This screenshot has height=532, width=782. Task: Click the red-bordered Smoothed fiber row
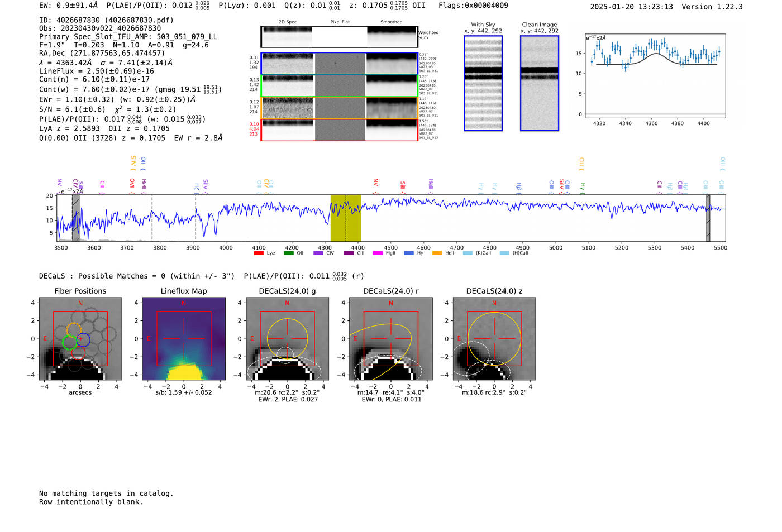pyautogui.click(x=392, y=130)
